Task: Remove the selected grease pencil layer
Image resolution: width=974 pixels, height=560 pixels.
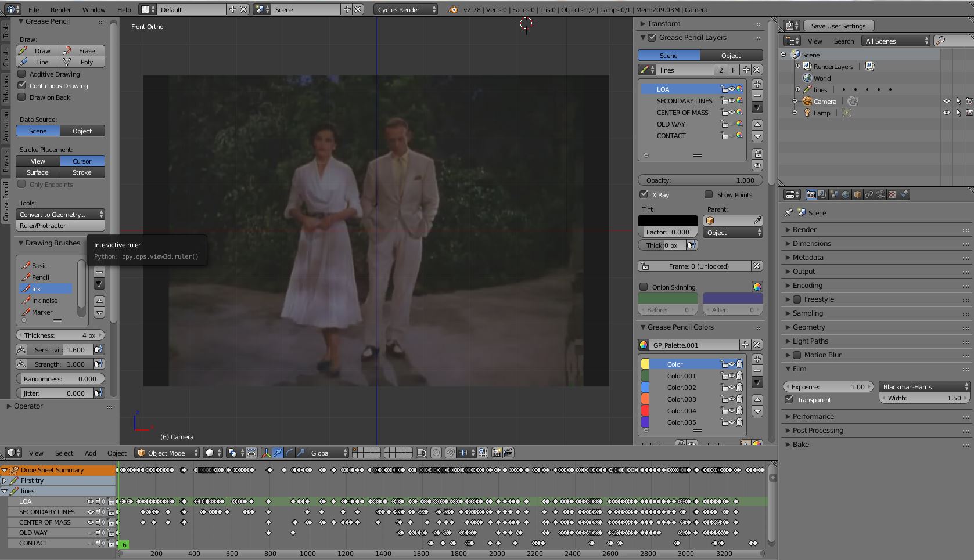Action: (x=757, y=96)
